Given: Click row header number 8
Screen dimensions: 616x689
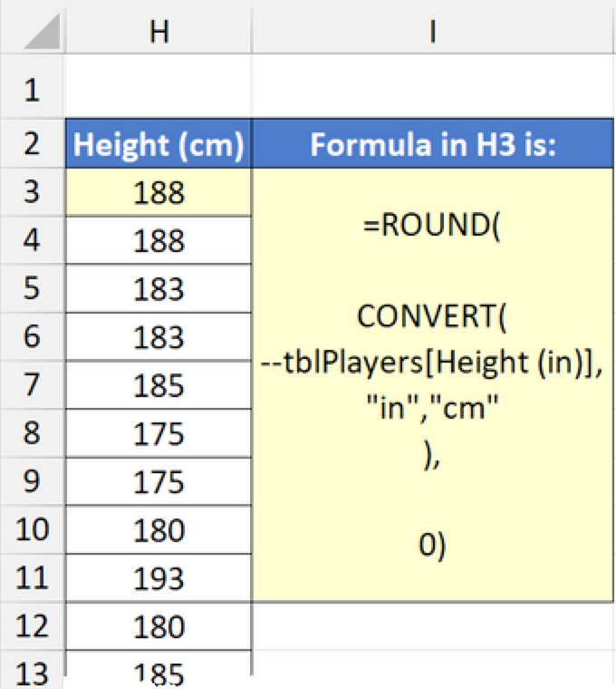Looking at the screenshot, I should tap(33, 433).
